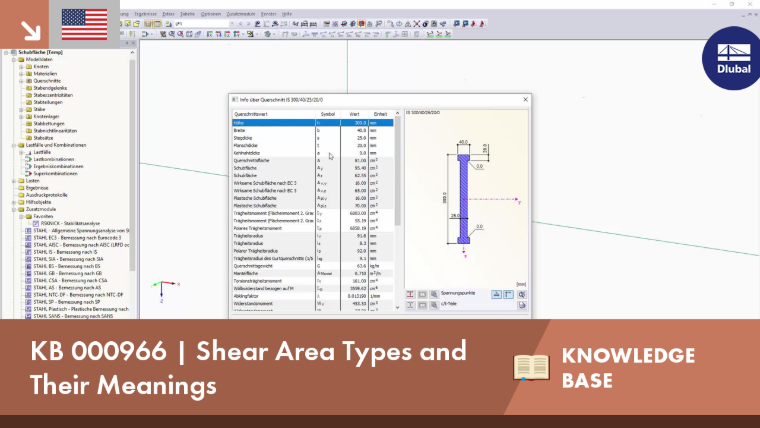
Task: Select the Breite row in table
Action: coord(313,130)
